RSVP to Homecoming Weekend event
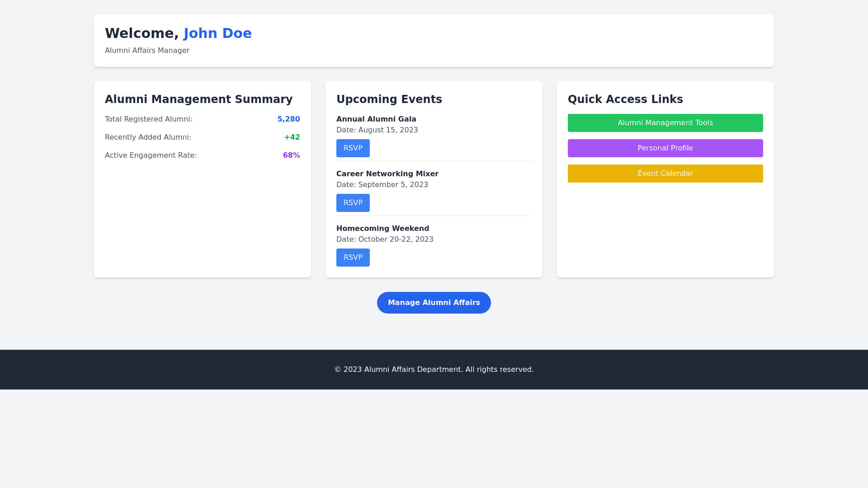Viewport: 868px width, 488px height. (x=353, y=258)
